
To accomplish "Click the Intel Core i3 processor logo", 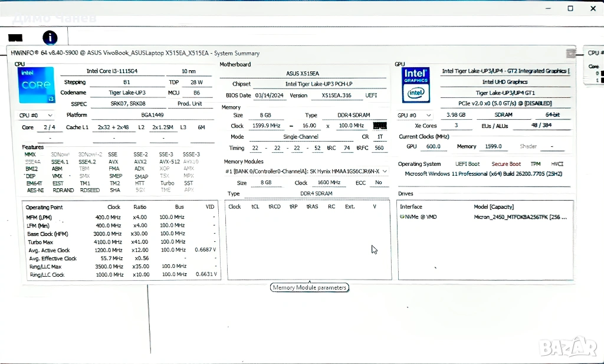I will [x=37, y=85].
